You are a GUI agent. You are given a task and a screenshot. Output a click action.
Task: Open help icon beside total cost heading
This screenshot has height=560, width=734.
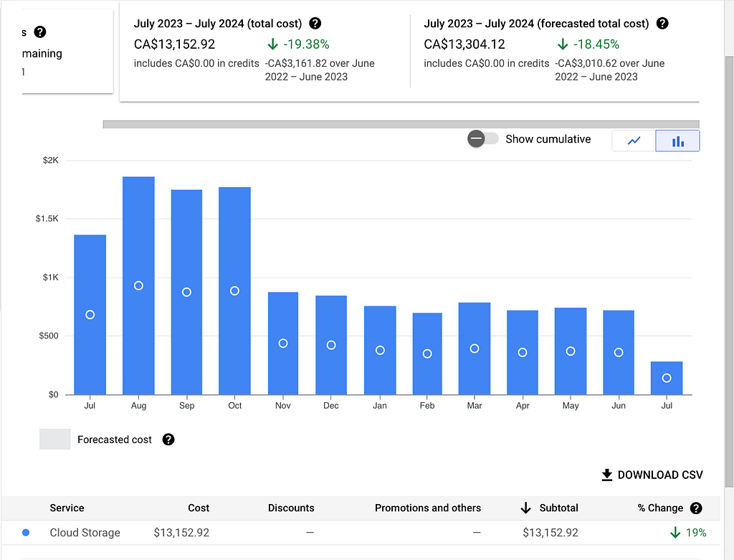coord(315,23)
